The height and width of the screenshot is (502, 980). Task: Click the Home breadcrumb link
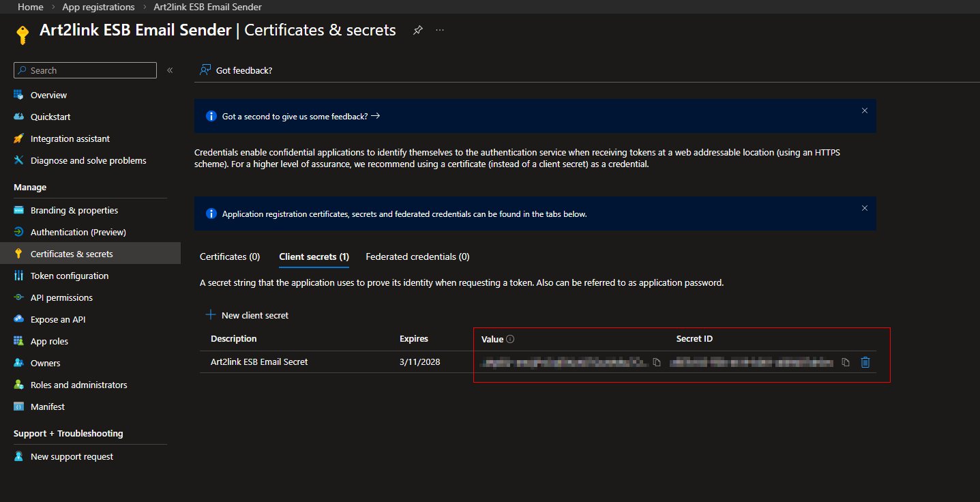30,7
